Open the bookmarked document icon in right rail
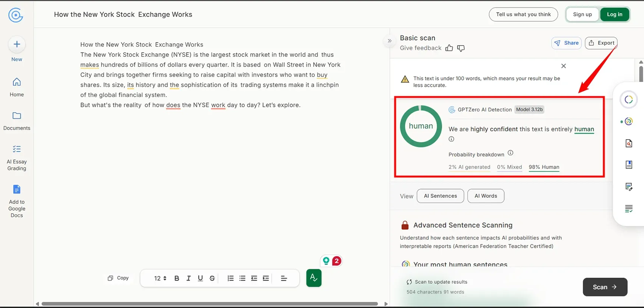The image size is (644, 308). 629,165
